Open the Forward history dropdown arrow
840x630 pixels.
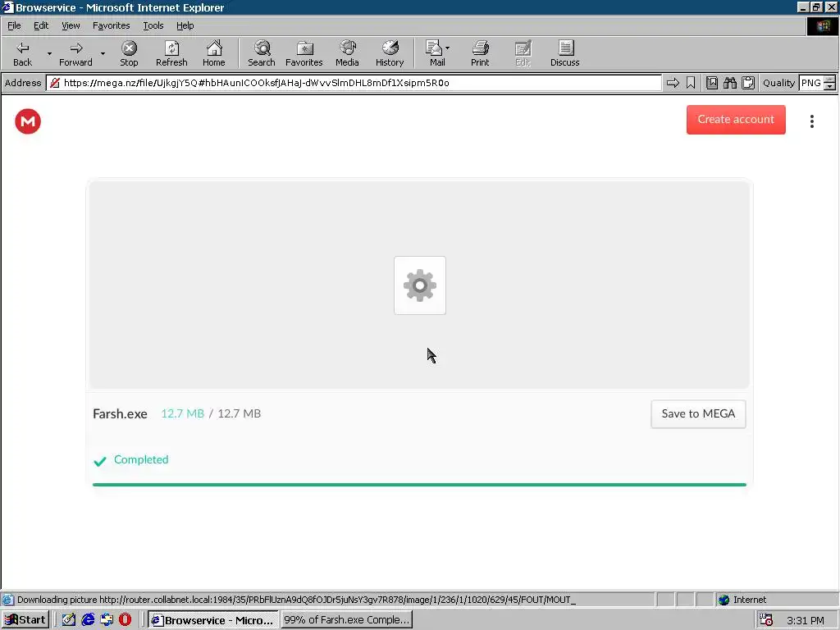point(103,53)
